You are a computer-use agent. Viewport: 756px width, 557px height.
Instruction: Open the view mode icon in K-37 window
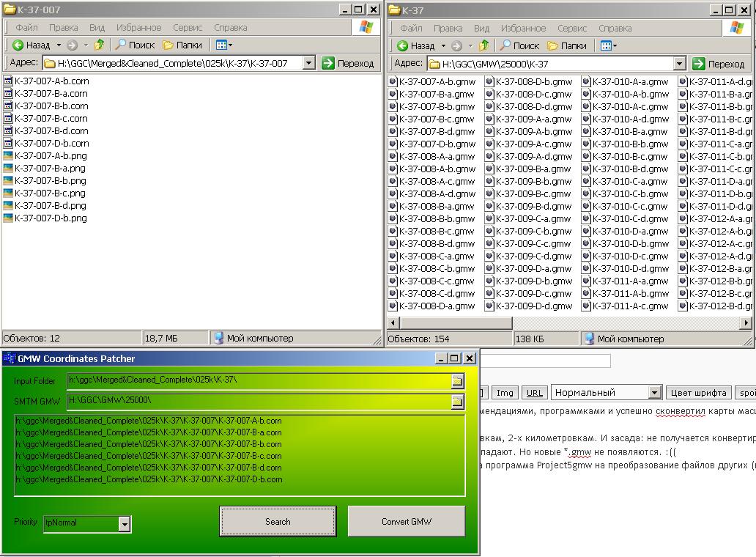[x=608, y=45]
